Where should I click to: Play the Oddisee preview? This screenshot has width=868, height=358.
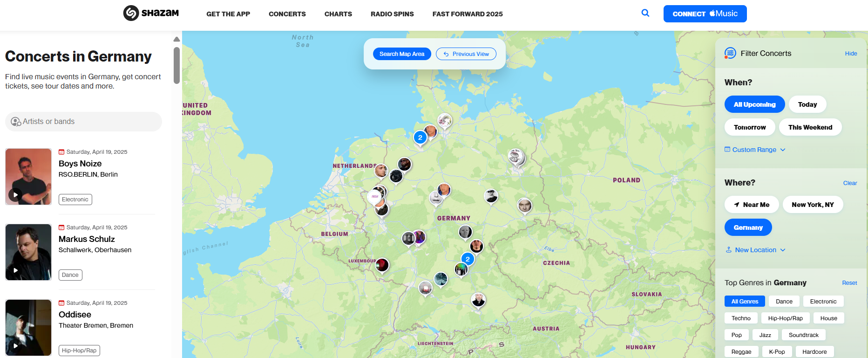click(15, 346)
